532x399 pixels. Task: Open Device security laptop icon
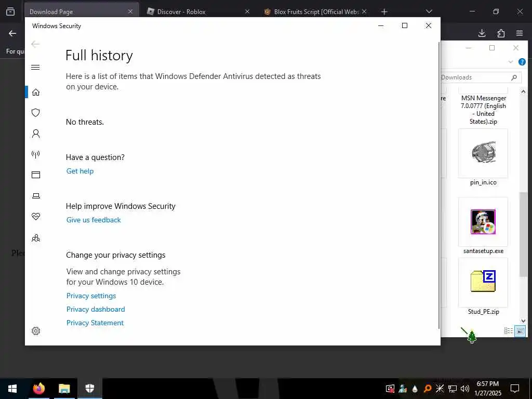(36, 196)
